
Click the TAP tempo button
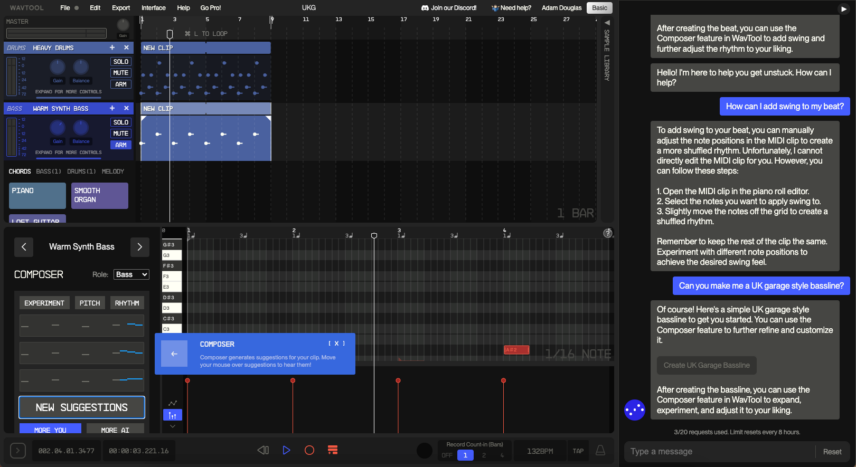tap(578, 451)
